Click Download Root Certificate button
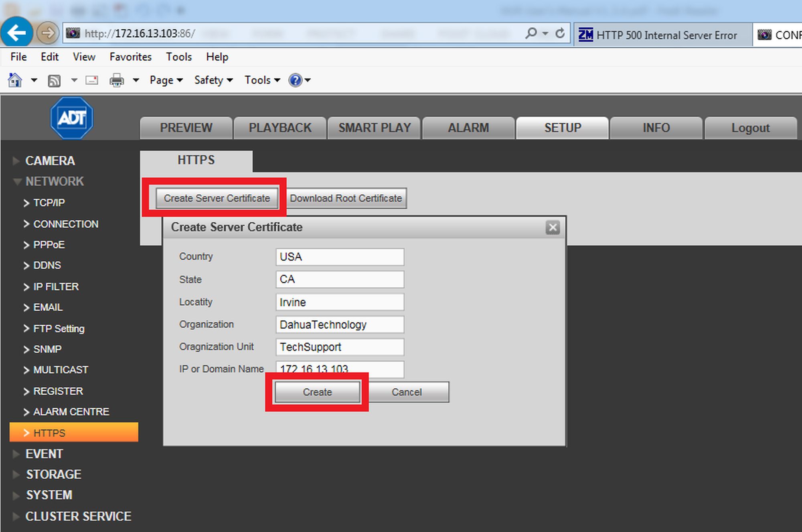This screenshot has height=532, width=802. pyautogui.click(x=346, y=198)
